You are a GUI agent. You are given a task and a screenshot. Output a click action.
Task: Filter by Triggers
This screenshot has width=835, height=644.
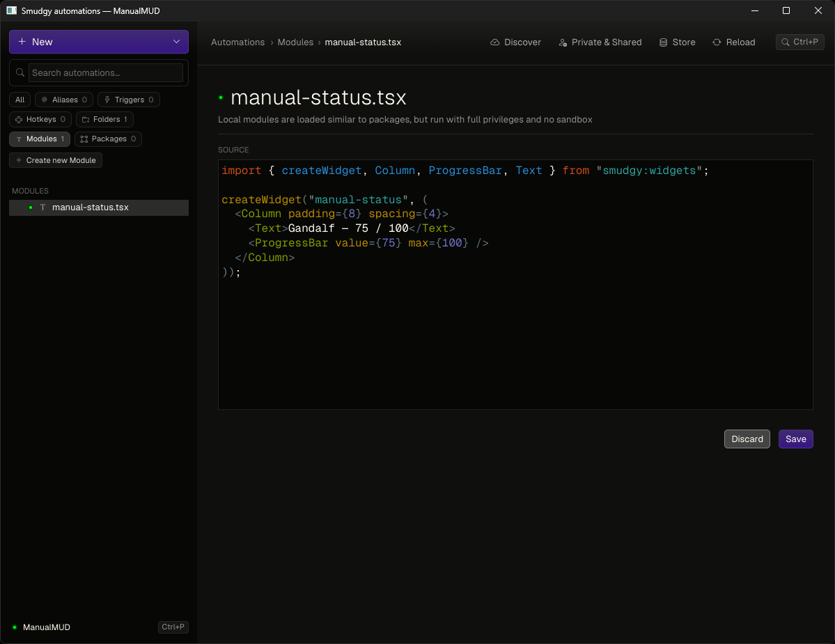point(129,100)
